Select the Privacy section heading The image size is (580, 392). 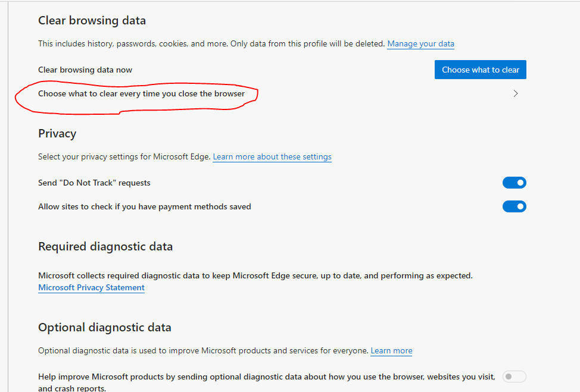tap(57, 133)
